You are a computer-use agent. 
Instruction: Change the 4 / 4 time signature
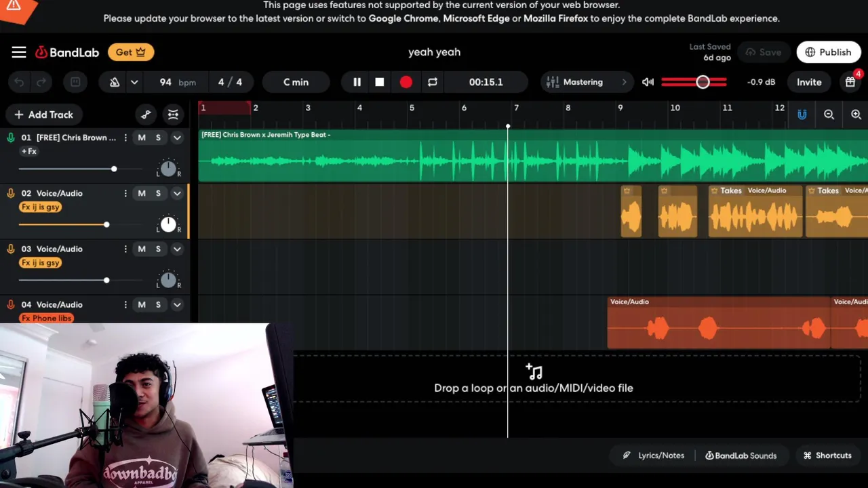[x=230, y=82]
